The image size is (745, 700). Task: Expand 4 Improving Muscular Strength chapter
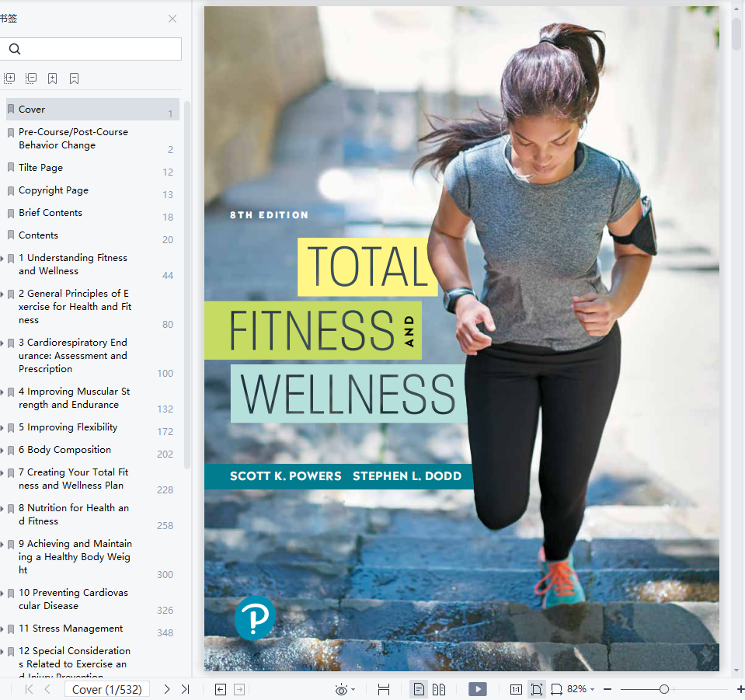point(2,392)
